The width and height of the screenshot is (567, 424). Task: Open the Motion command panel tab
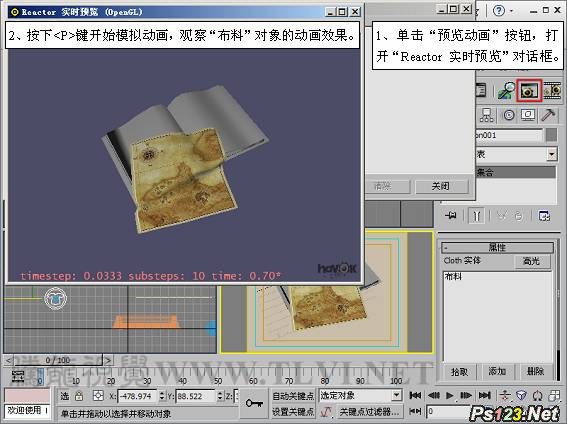tap(509, 115)
